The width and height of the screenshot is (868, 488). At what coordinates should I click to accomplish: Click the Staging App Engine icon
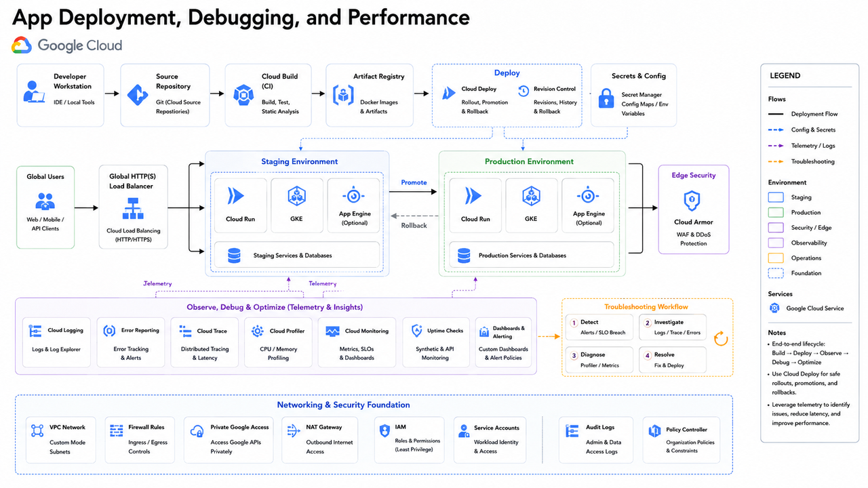click(354, 196)
